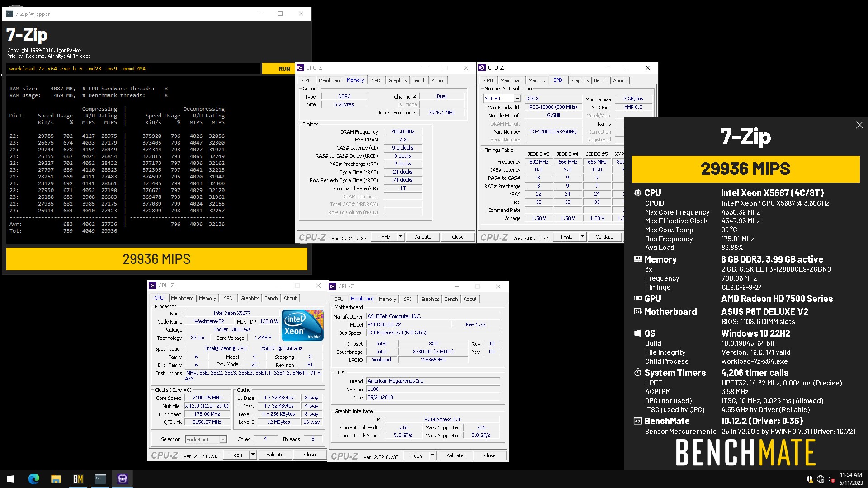Click the Part Number F3-12800CL9-2GBNQ field
868x488 pixels.
(x=553, y=132)
